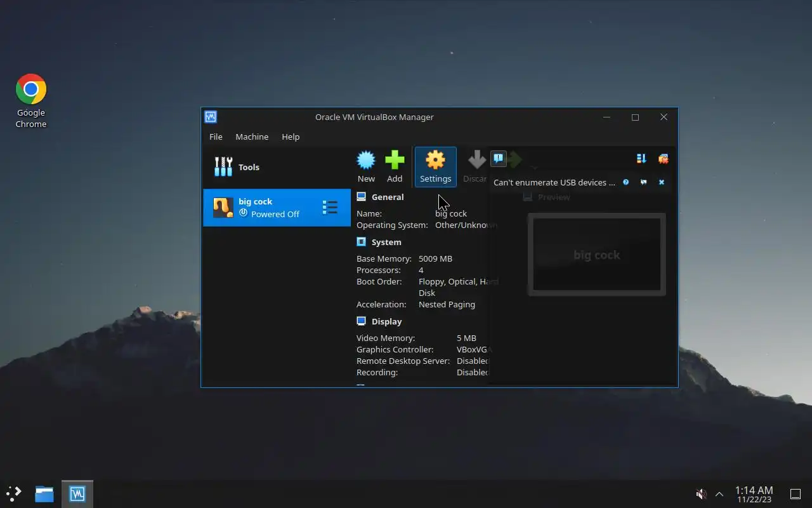Expand USB notification details arrow icon
This screenshot has width=812, height=508.
click(643, 182)
